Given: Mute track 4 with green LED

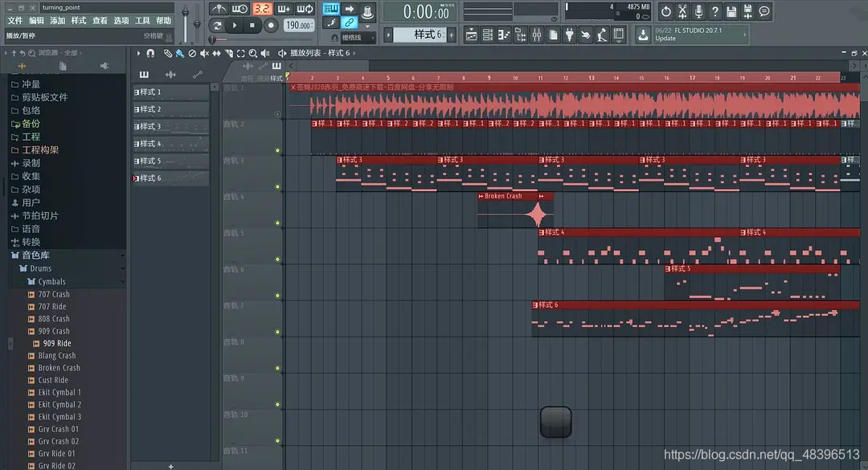Looking at the screenshot, I should (x=278, y=223).
